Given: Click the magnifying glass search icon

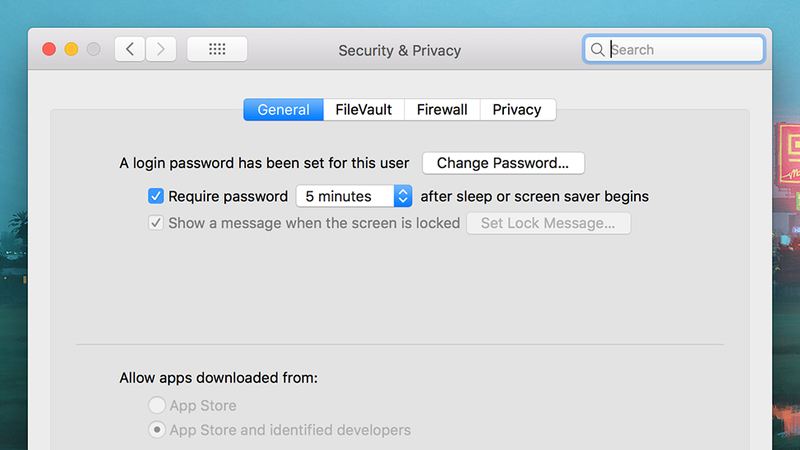Looking at the screenshot, I should pos(597,49).
